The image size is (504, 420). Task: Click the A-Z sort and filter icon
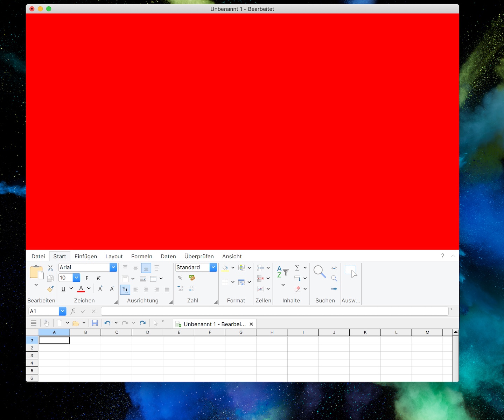pyautogui.click(x=282, y=272)
